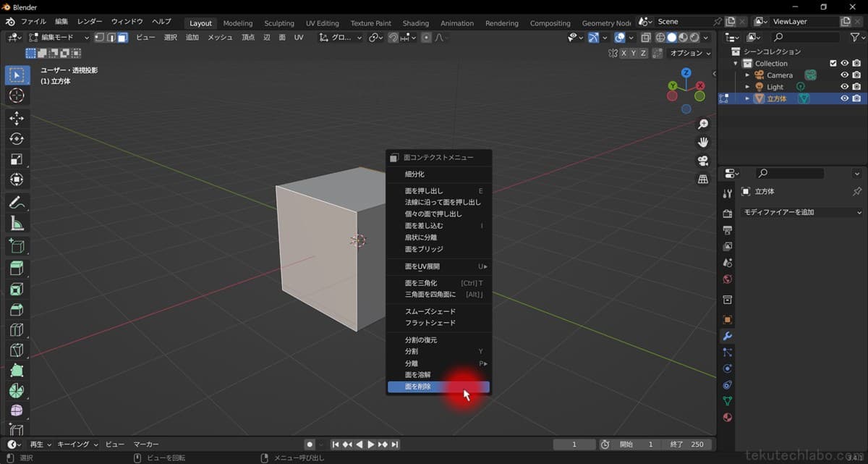This screenshot has width=868, height=464.
Task: Activate the 3D Cursor tool
Action: click(17, 96)
